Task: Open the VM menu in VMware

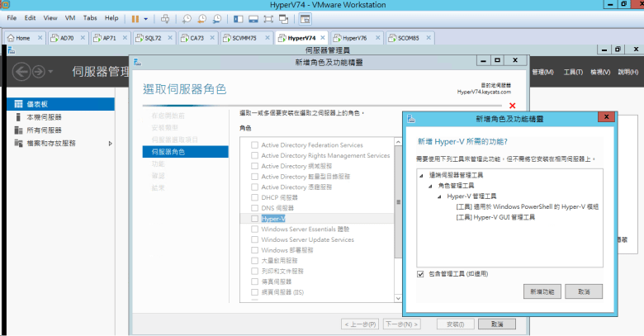Action: [69, 17]
